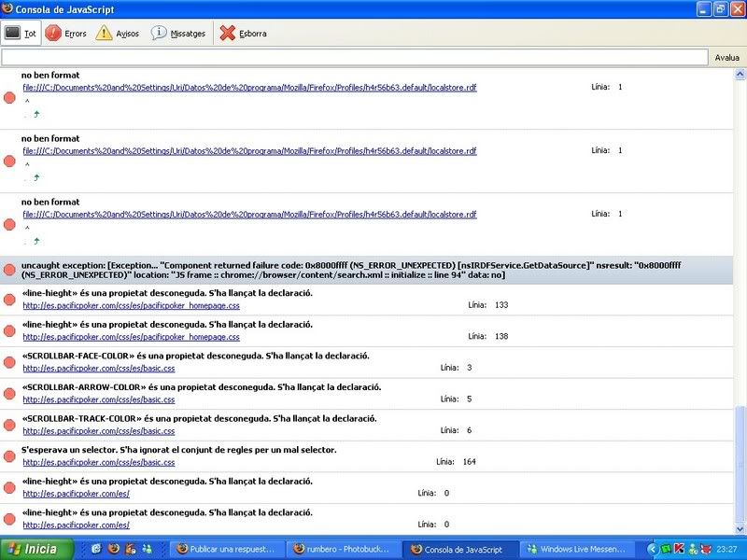Open basic.css link under SCROLLBAR-ARROW-COLOR
The height and width of the screenshot is (560, 747).
click(99, 400)
